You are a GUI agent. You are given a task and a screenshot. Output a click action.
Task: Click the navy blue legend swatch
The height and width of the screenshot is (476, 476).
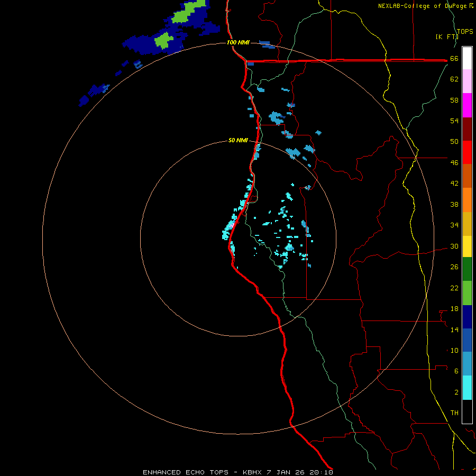point(467,317)
